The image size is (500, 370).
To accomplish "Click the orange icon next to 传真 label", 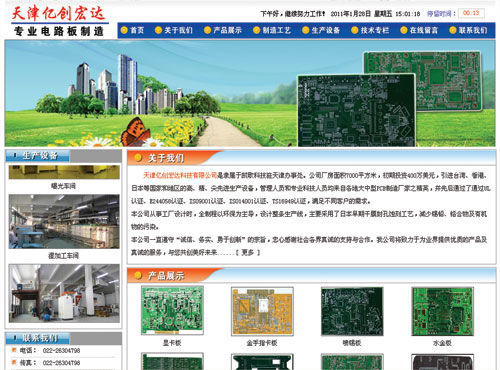I will click(x=14, y=362).
